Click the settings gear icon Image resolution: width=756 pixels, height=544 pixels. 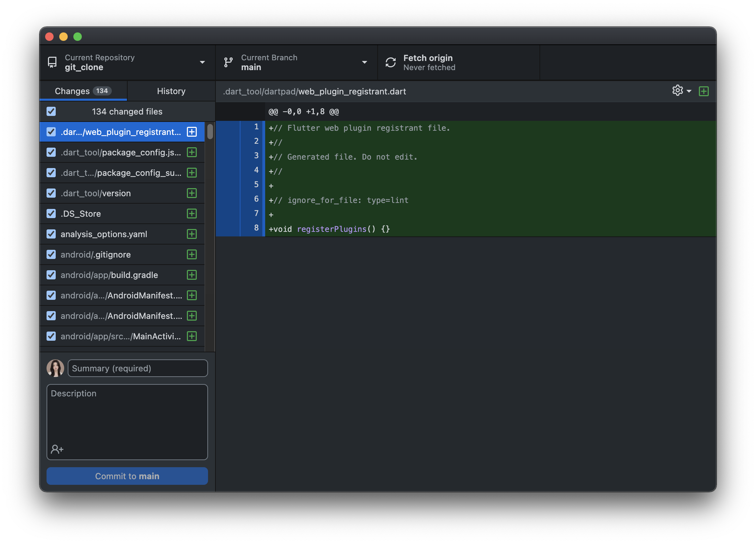678,91
